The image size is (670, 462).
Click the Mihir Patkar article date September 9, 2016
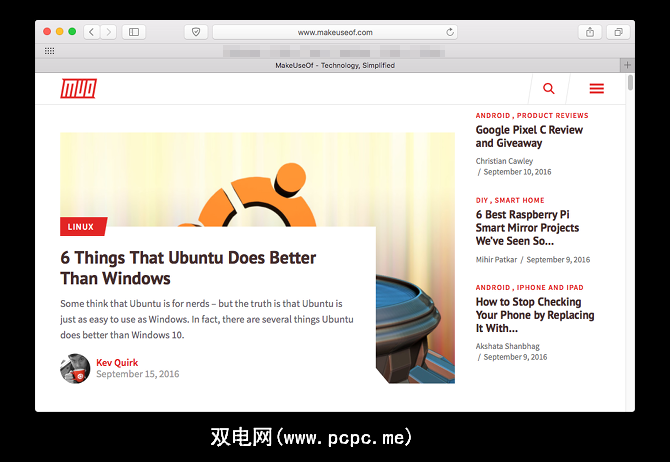[x=558, y=259]
